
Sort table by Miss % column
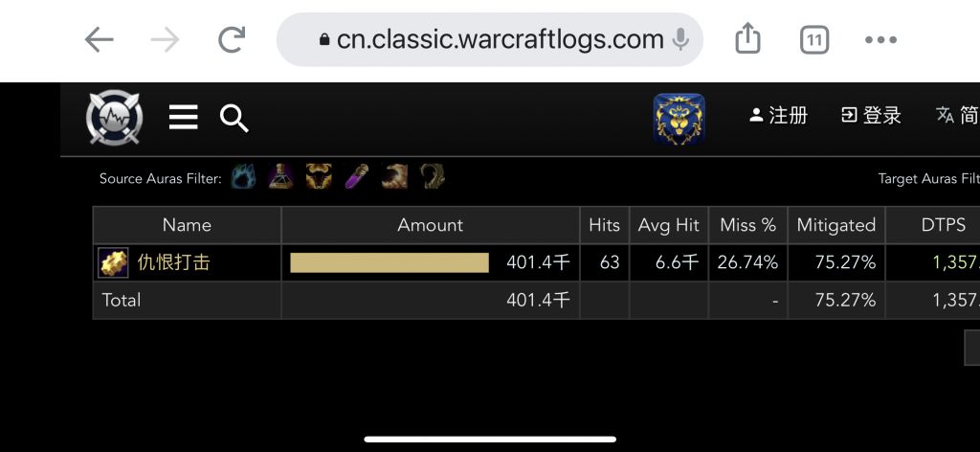coord(747,225)
